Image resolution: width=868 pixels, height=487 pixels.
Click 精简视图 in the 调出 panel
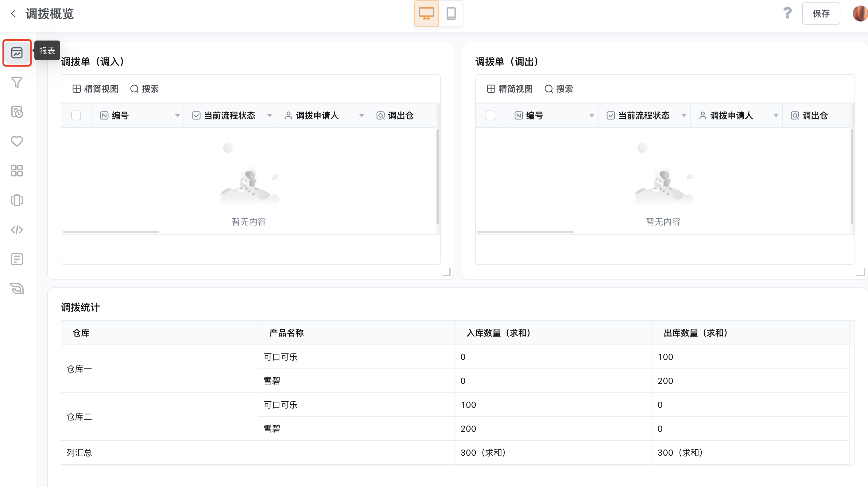[x=510, y=89]
